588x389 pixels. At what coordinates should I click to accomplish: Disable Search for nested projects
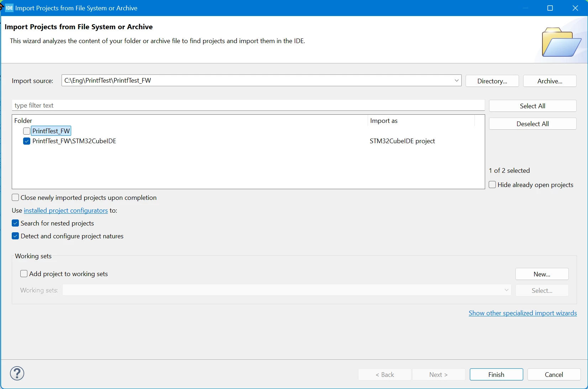tap(15, 223)
